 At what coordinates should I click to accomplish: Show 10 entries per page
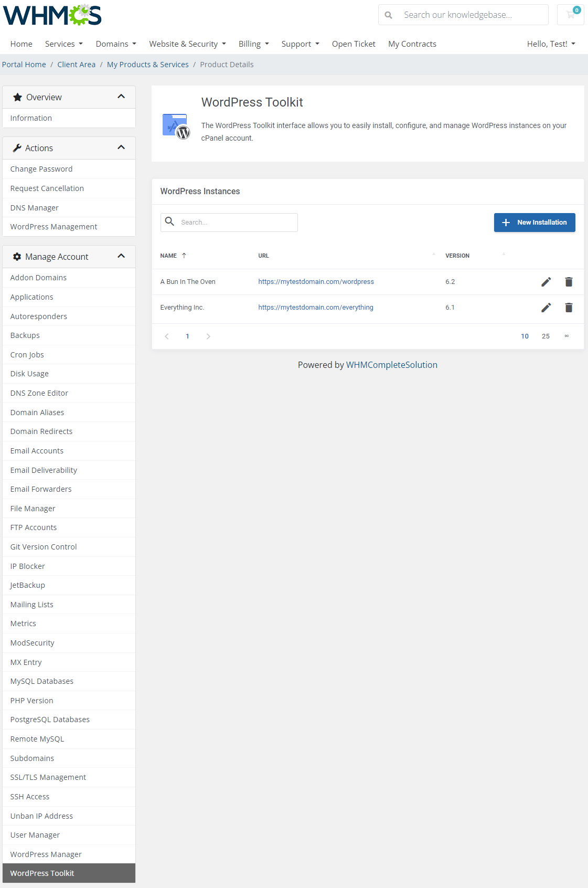pyautogui.click(x=525, y=336)
